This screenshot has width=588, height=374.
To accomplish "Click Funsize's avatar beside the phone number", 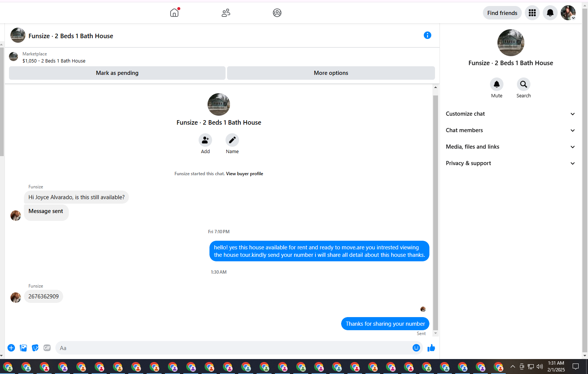I will point(16,298).
